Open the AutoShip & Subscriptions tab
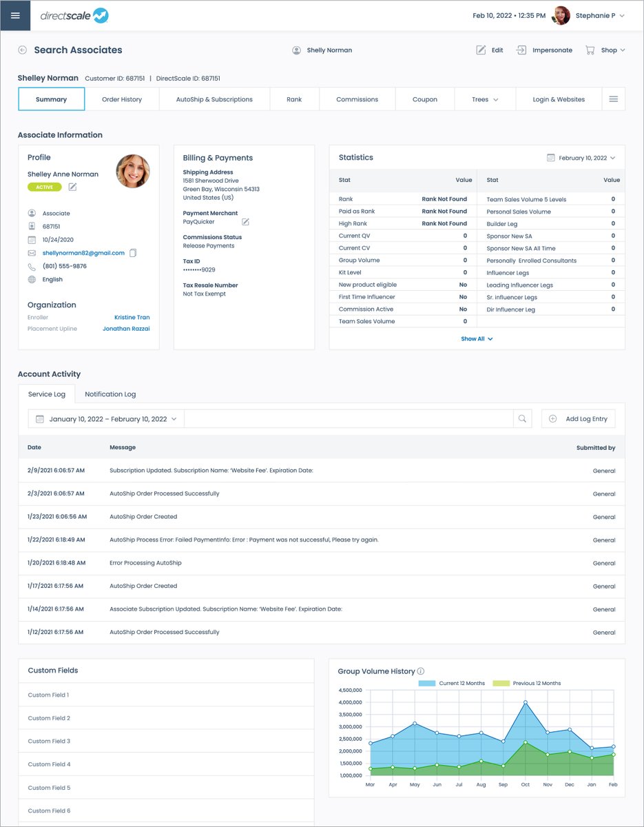 214,99
